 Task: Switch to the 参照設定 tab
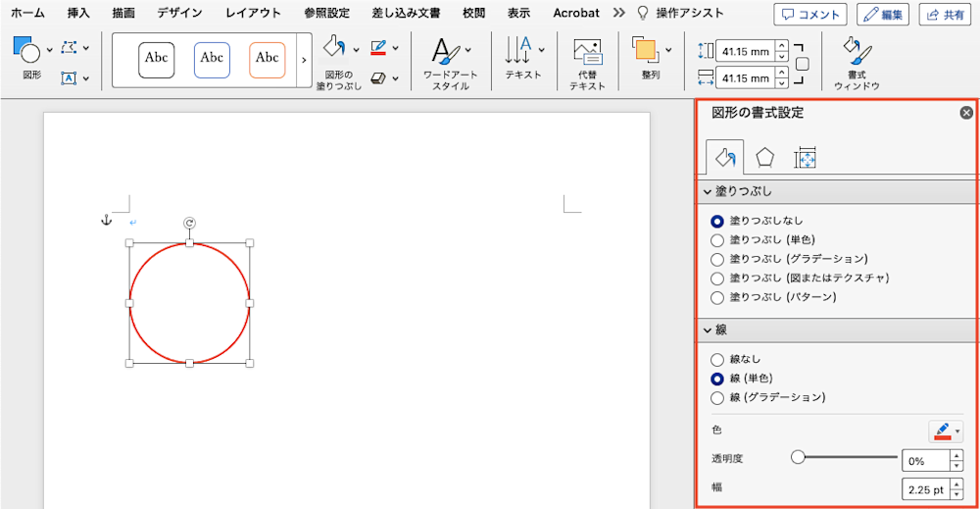[x=327, y=13]
